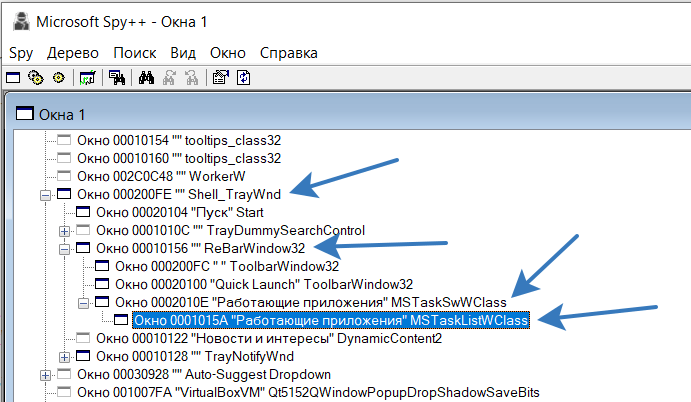Viewport: 691px width, 402px height.
Task: Open the Spy menu
Action: coord(21,53)
